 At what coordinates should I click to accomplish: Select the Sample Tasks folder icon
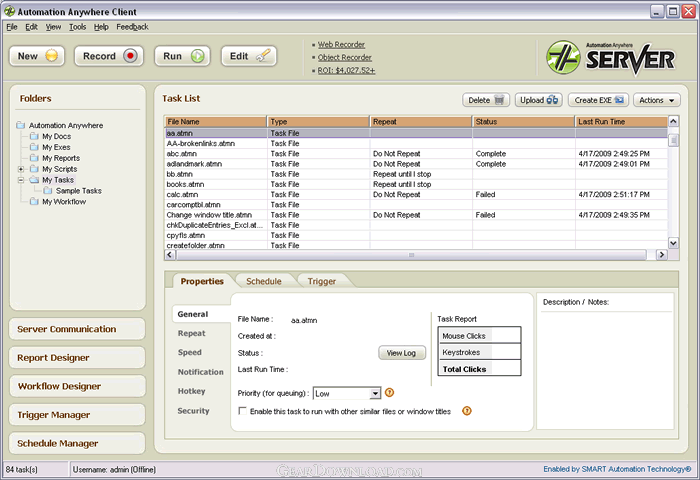point(48,191)
